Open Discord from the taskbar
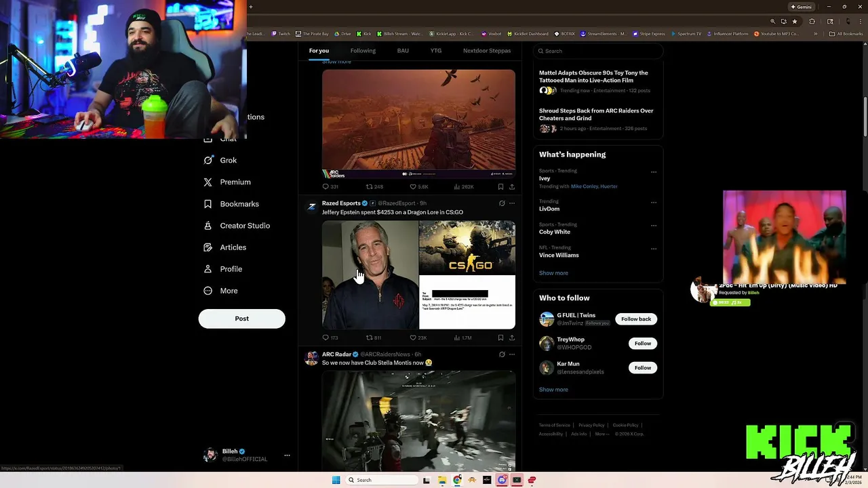868x488 pixels. click(502, 480)
